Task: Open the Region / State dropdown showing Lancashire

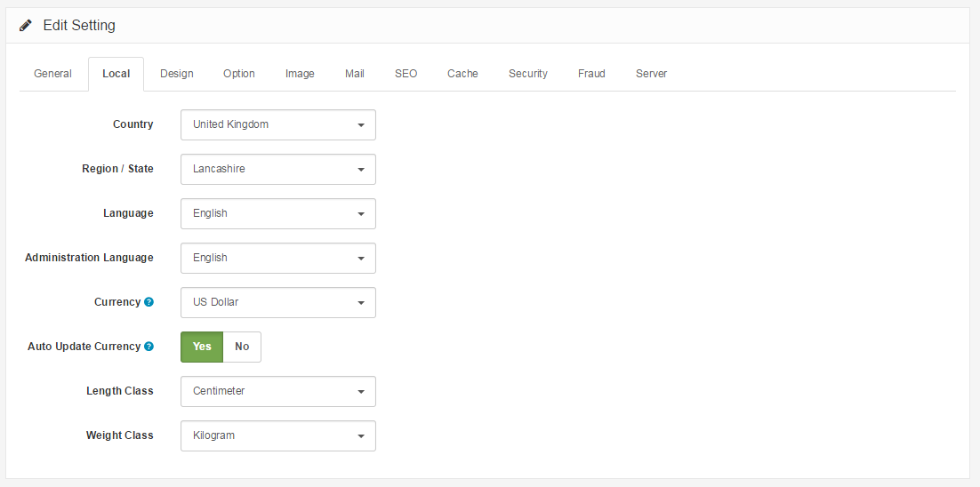Action: tap(278, 169)
